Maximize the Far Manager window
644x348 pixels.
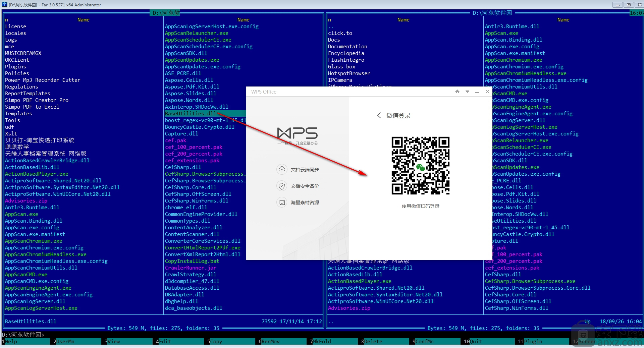pyautogui.click(x=629, y=5)
